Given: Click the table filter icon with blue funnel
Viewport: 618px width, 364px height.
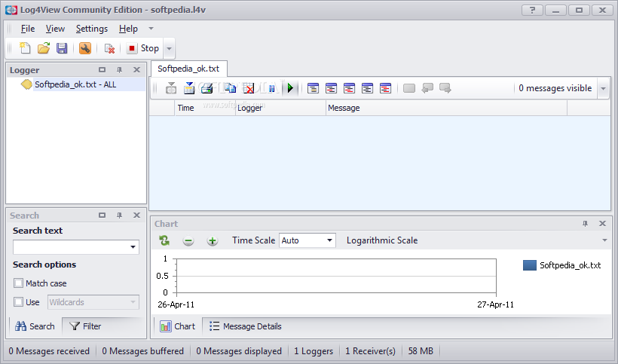Looking at the screenshot, I should pos(189,88).
